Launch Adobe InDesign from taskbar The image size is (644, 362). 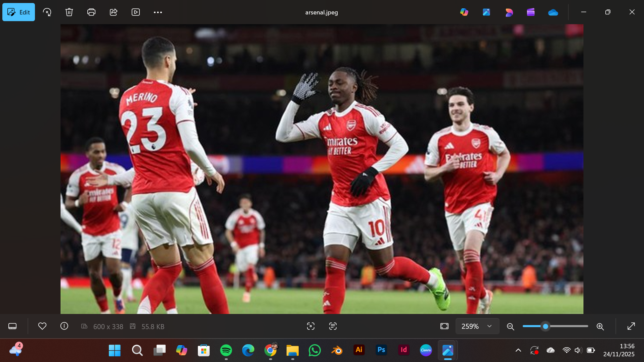403,350
